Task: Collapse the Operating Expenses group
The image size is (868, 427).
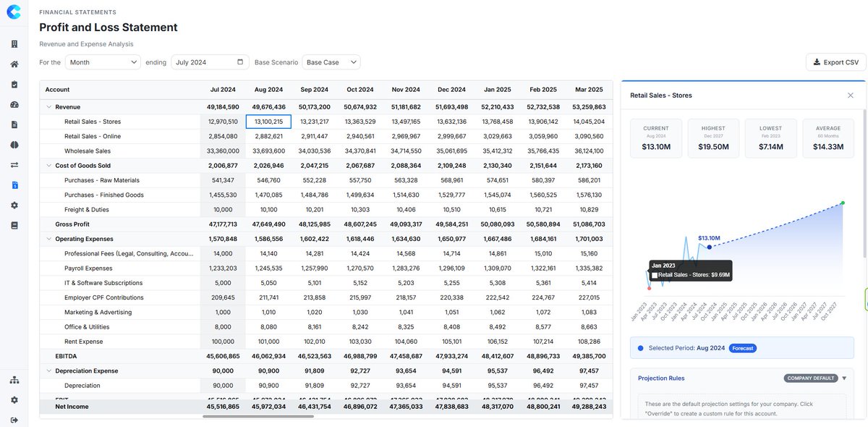Action: pos(49,239)
